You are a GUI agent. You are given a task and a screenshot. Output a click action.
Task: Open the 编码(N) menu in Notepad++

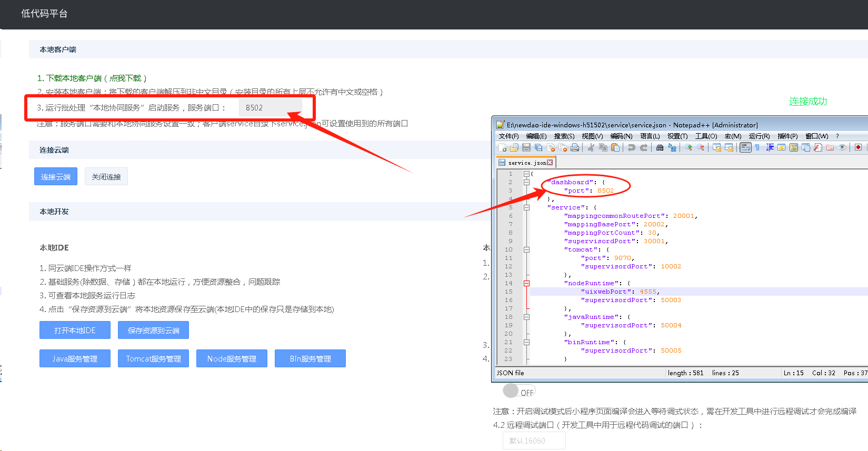tap(621, 136)
